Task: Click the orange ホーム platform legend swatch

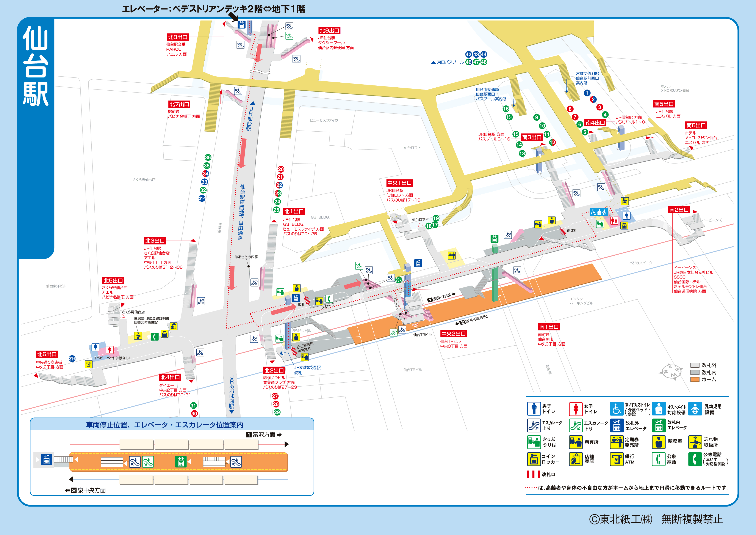Action: 695,379
